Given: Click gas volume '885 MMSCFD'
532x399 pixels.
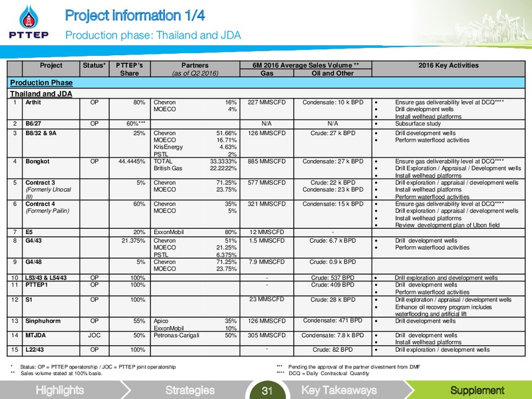Looking at the screenshot, I should [267, 161].
